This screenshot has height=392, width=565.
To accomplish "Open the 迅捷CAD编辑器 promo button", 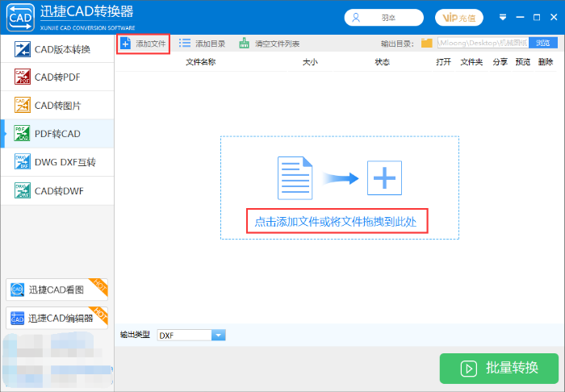I will pyautogui.click(x=57, y=318).
